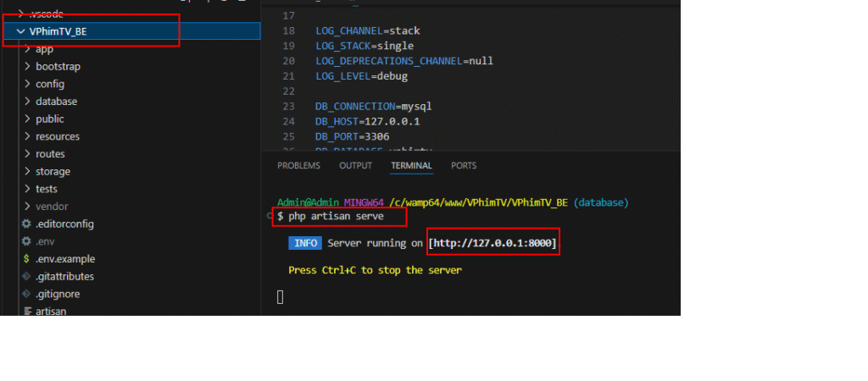
Task: Click the php artisan serve command text
Action: [336, 216]
